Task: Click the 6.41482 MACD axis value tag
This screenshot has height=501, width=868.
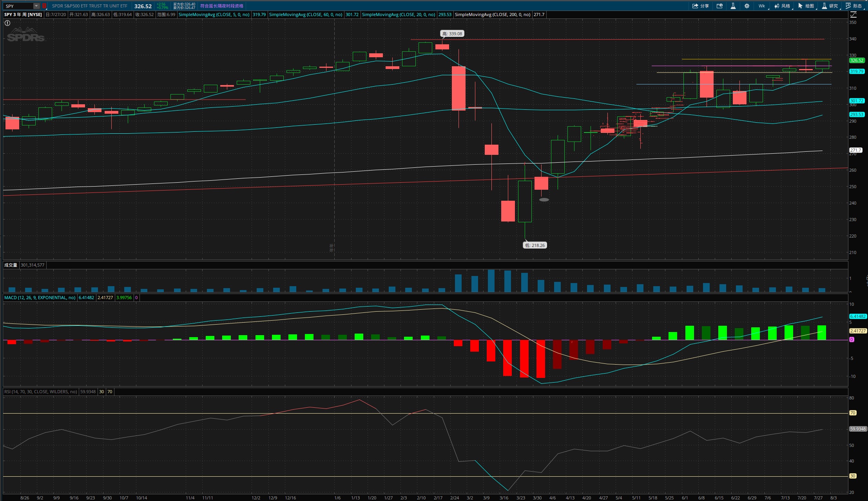Action: (858, 316)
